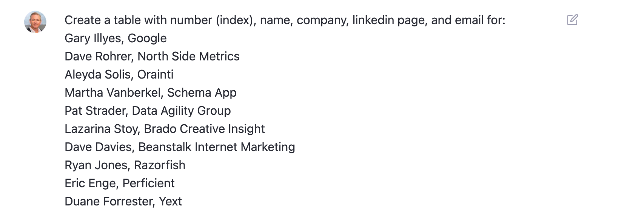The image size is (644, 213).
Task: Select the word Google in the list
Action: click(x=147, y=38)
